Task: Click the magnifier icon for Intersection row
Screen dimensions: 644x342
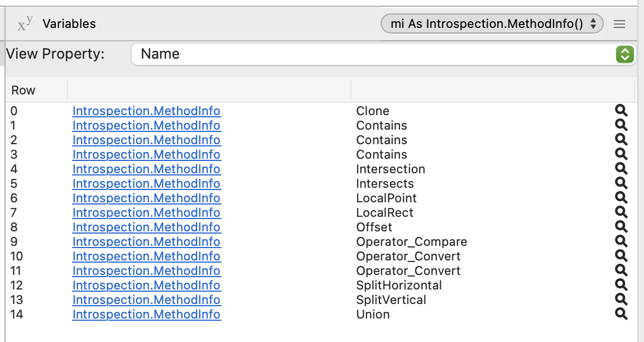Action: tap(621, 169)
